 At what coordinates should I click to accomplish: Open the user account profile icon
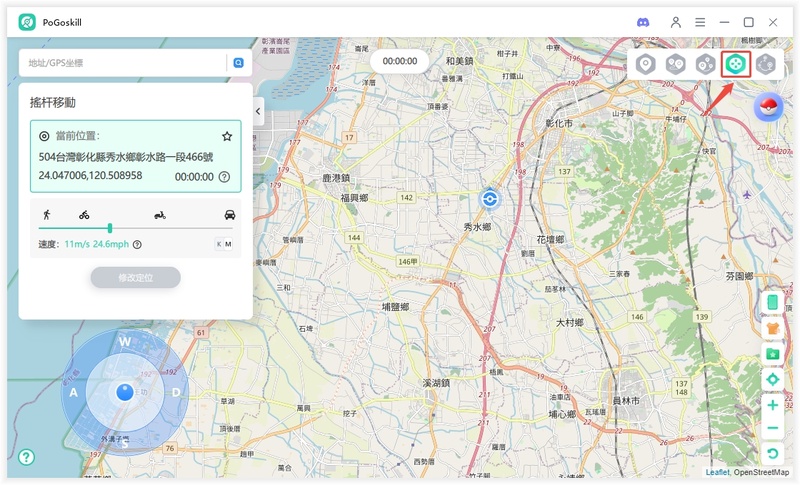676,22
